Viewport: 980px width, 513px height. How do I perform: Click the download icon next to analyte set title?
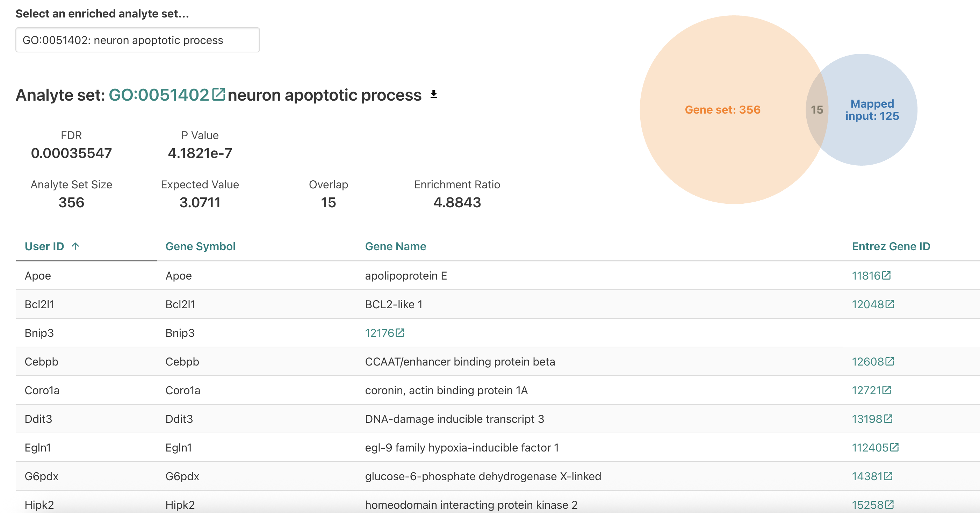[434, 94]
